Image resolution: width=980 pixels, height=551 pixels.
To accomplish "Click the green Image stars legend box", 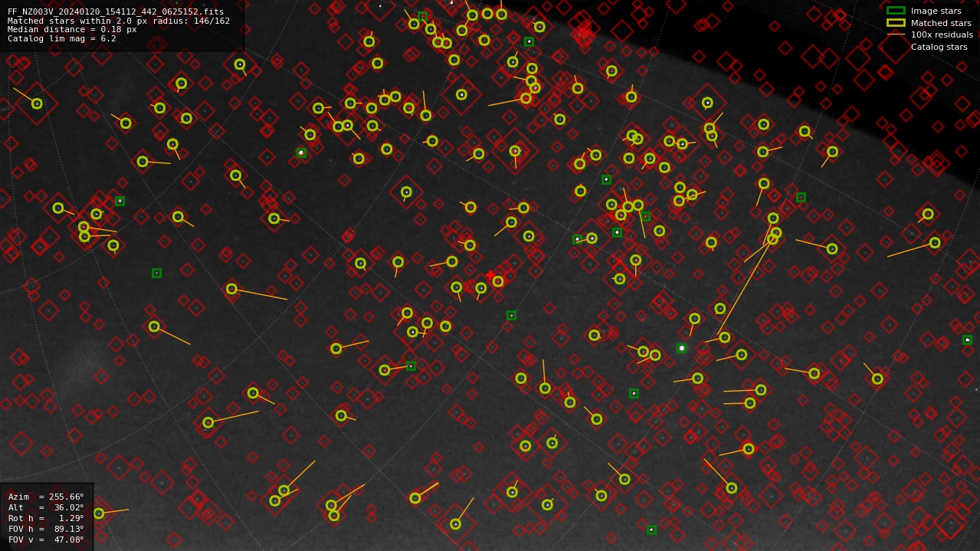I will pyautogui.click(x=896, y=11).
